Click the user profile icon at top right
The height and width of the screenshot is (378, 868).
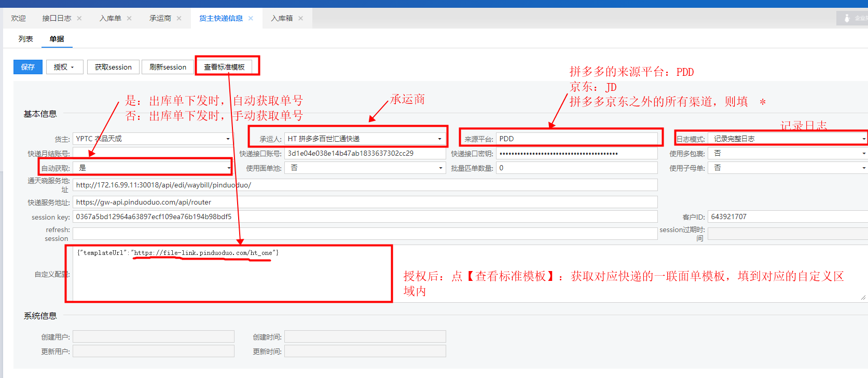pyautogui.click(x=847, y=18)
